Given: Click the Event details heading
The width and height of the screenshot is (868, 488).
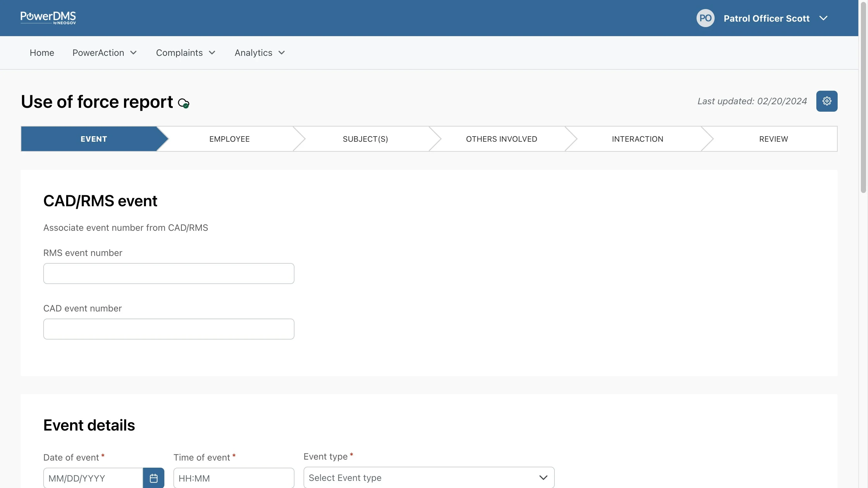Looking at the screenshot, I should 89,425.
